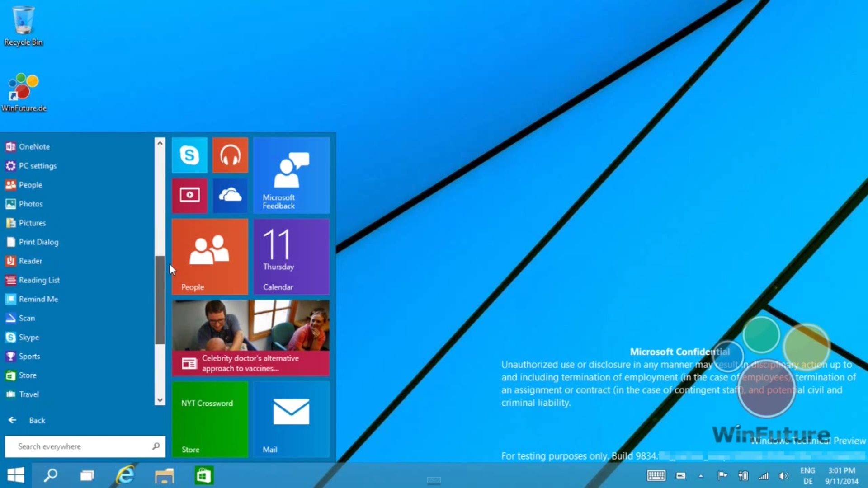Screen dimensions: 868x488
Task: Open the WinFuture.de desktop shortcut
Action: point(24,93)
